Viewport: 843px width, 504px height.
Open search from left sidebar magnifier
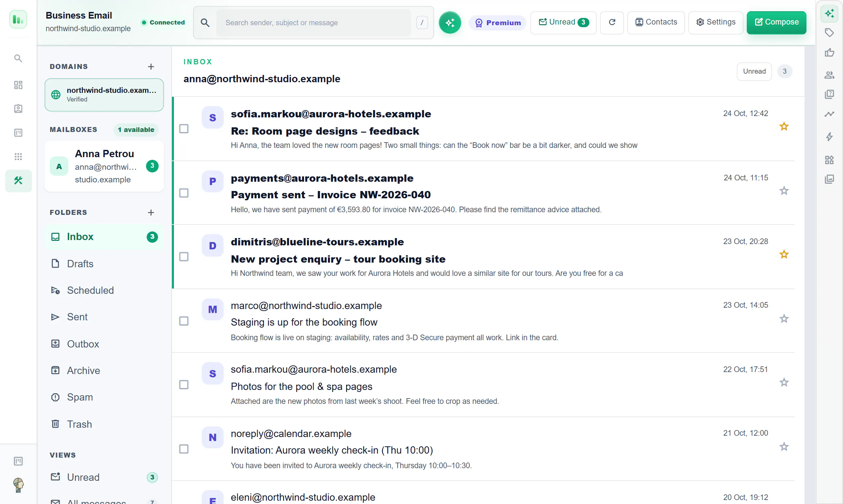click(x=18, y=58)
